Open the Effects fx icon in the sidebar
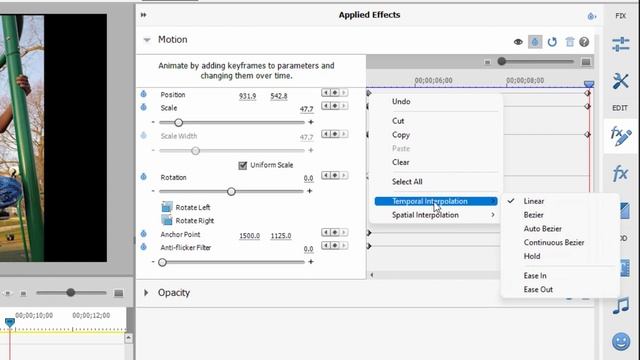The width and height of the screenshot is (640, 360). (x=620, y=173)
